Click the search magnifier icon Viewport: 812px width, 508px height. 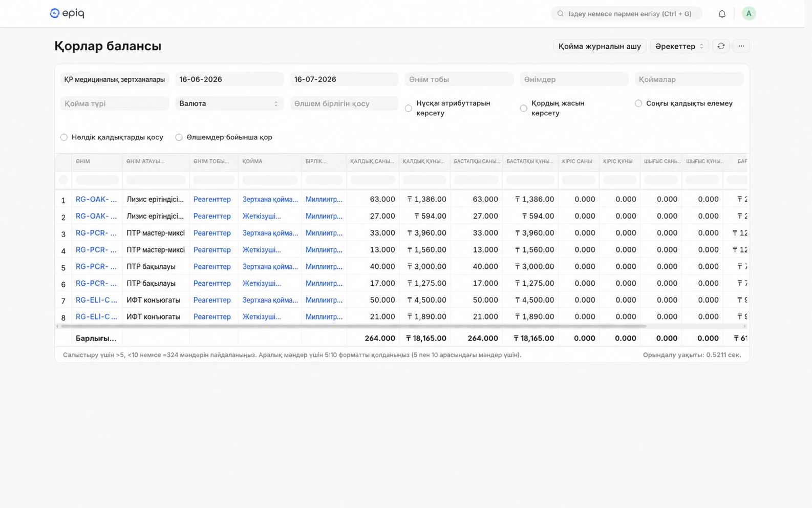(x=561, y=14)
